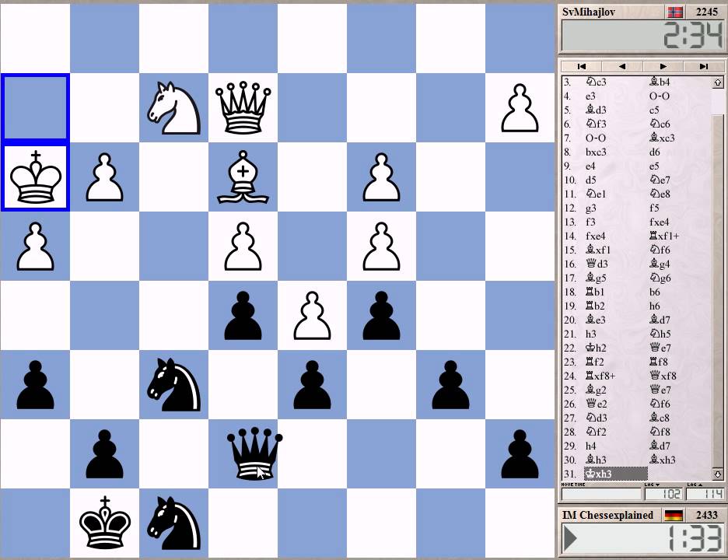Click the white pawn on c4
This screenshot has width=728, height=560.
[381, 247]
